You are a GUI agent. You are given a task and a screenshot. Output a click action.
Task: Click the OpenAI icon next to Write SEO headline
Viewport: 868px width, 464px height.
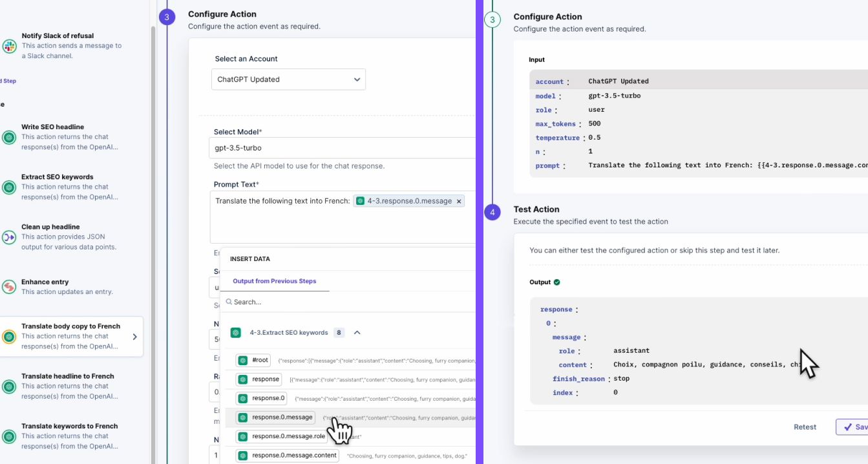[9, 137]
